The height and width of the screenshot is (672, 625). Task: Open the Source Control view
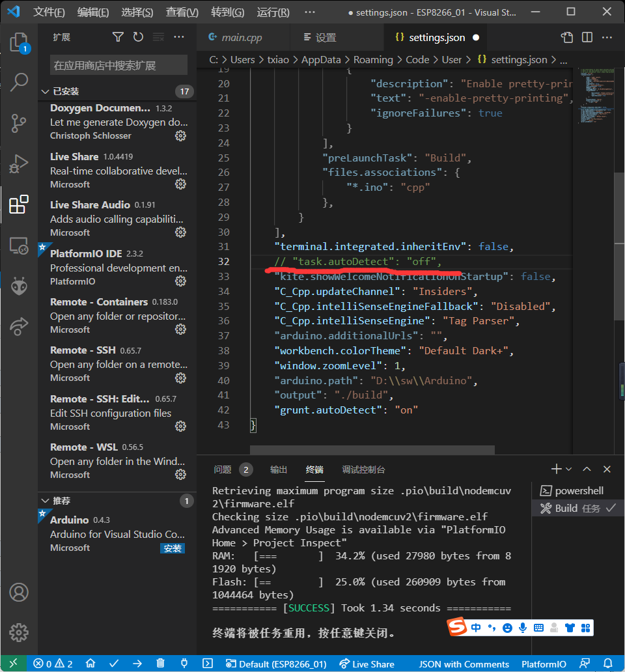[x=19, y=123]
